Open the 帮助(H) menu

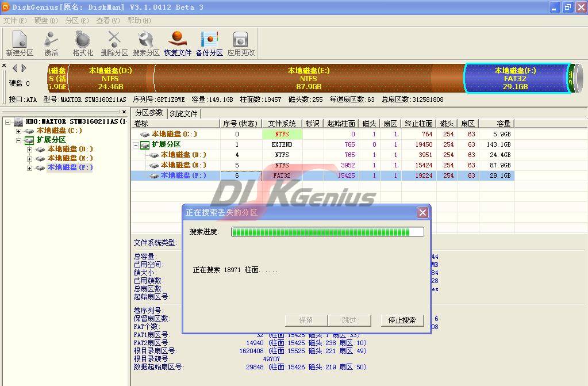[139, 20]
